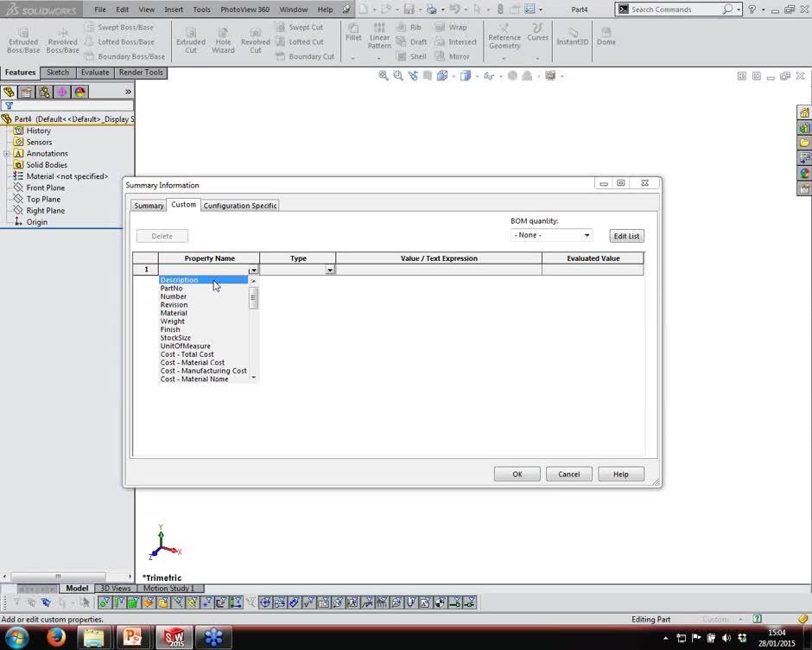The width and height of the screenshot is (812, 650).
Task: Click the feature tree filter icon
Action: [x=10, y=105]
